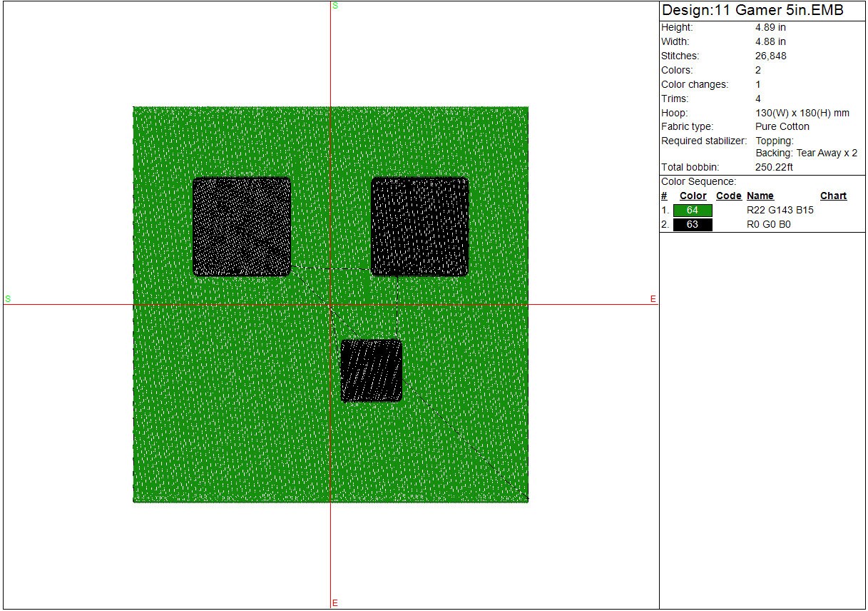868x611 pixels.
Task: Select the R0 G0 B0 color name
Action: click(768, 225)
